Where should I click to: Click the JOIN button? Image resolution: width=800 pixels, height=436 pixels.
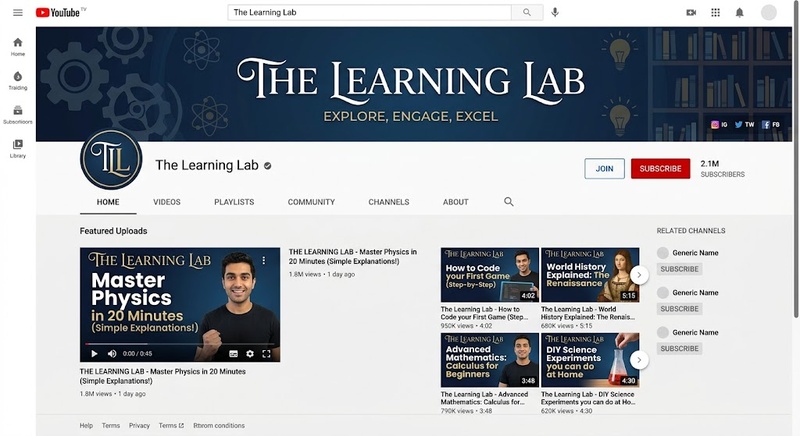click(604, 169)
